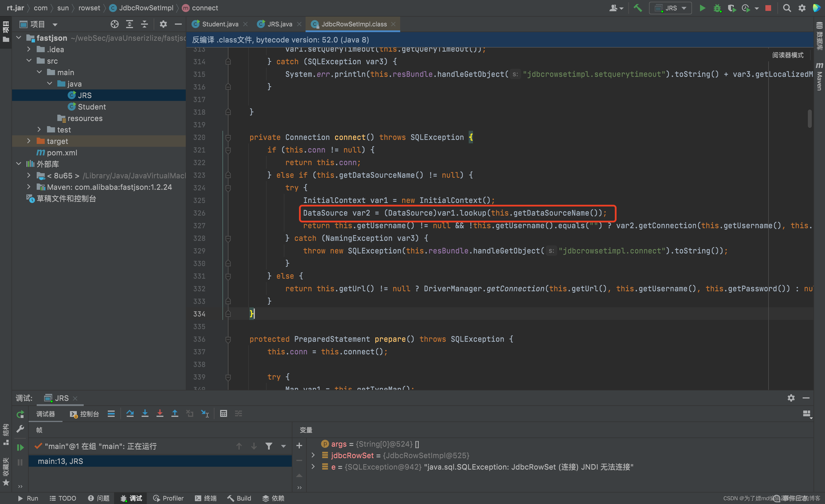Viewport: 825px width, 504px height.
Task: Click the Step Into icon in debugger
Action: (x=146, y=414)
